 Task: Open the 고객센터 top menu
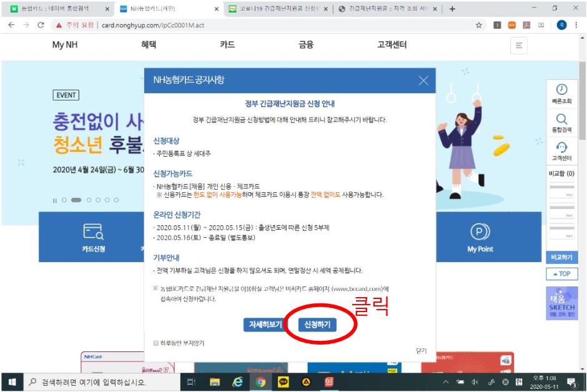coord(392,44)
